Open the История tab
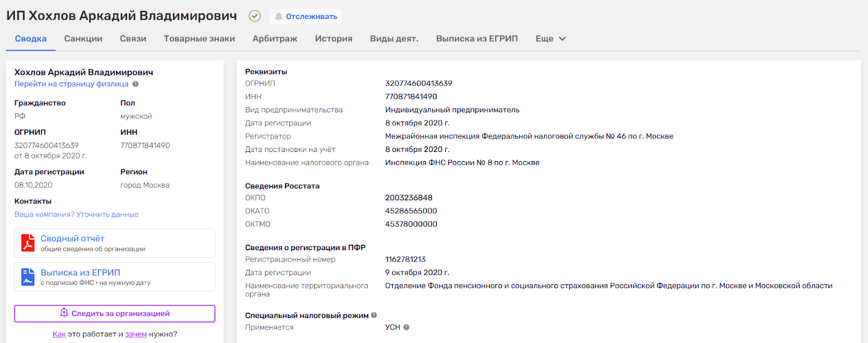Viewport: 868px width, 343px height. 334,39
